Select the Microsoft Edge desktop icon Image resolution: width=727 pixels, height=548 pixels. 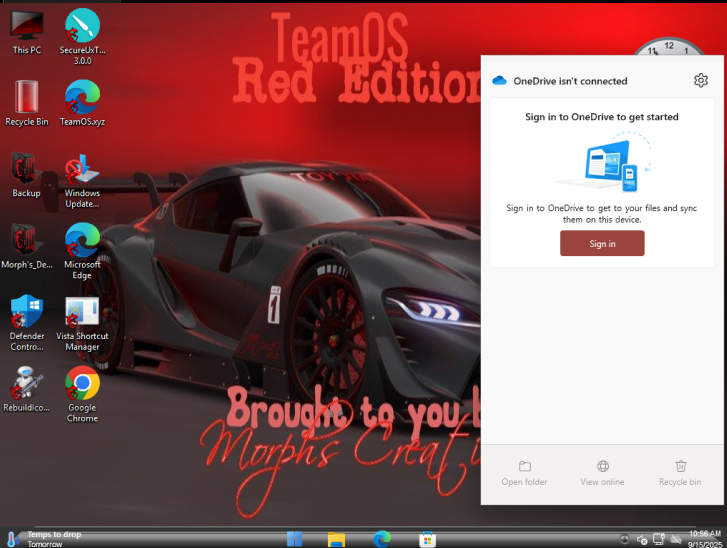point(83,252)
